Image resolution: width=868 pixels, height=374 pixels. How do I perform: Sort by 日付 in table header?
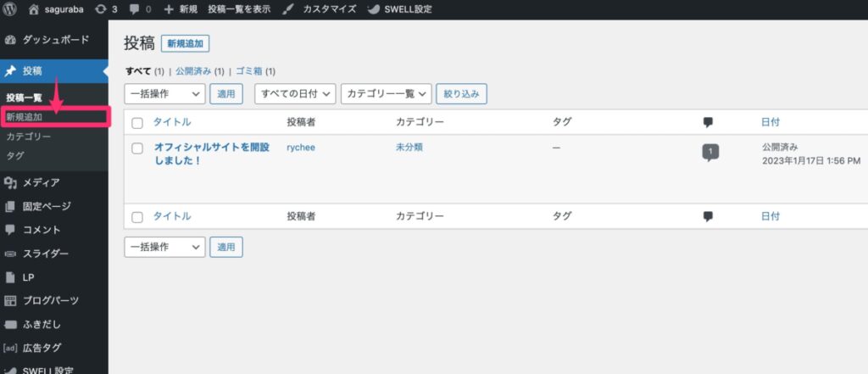pos(771,122)
